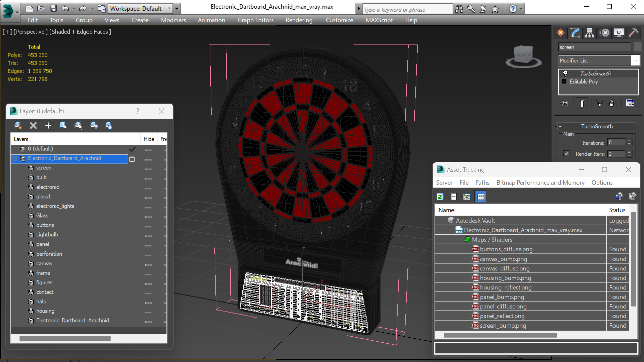
Task: Open the undo history dropdown arrow
Action: [74, 8]
